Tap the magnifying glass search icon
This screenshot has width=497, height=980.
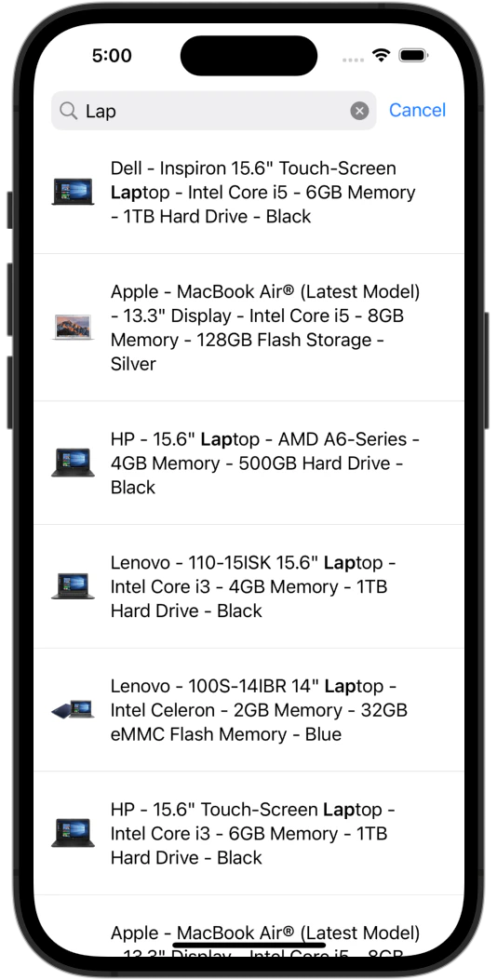tap(68, 111)
